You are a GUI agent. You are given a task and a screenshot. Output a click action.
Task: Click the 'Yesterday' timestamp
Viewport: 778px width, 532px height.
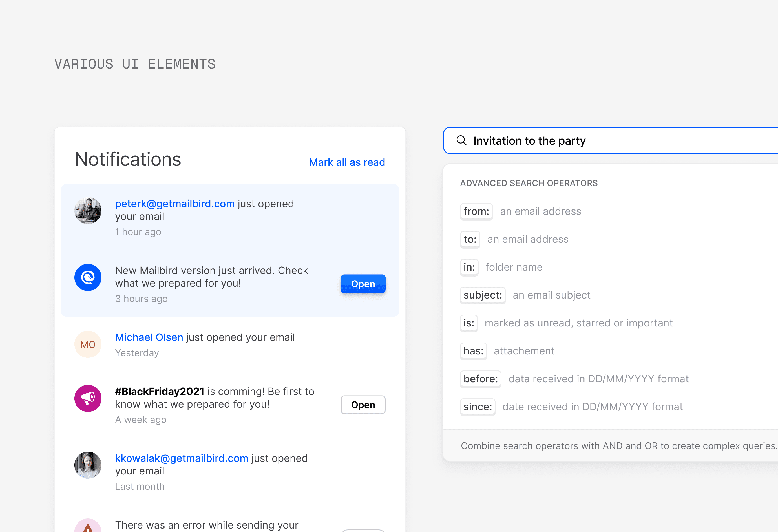click(x=137, y=353)
